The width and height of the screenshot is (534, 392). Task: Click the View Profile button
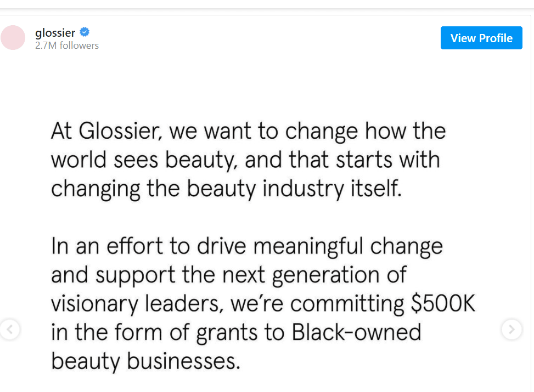(481, 38)
